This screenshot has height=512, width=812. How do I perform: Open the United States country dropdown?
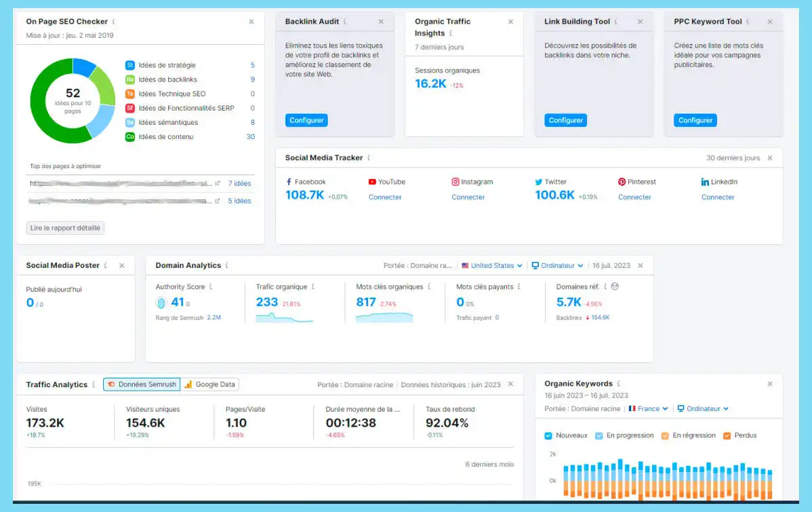(491, 265)
